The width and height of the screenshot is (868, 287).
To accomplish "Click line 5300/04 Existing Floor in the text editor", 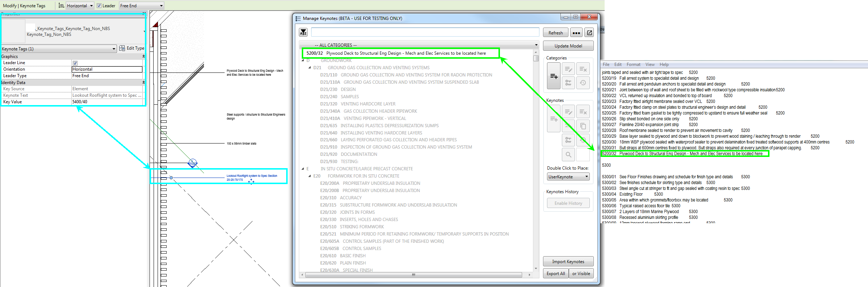I will point(632,194).
